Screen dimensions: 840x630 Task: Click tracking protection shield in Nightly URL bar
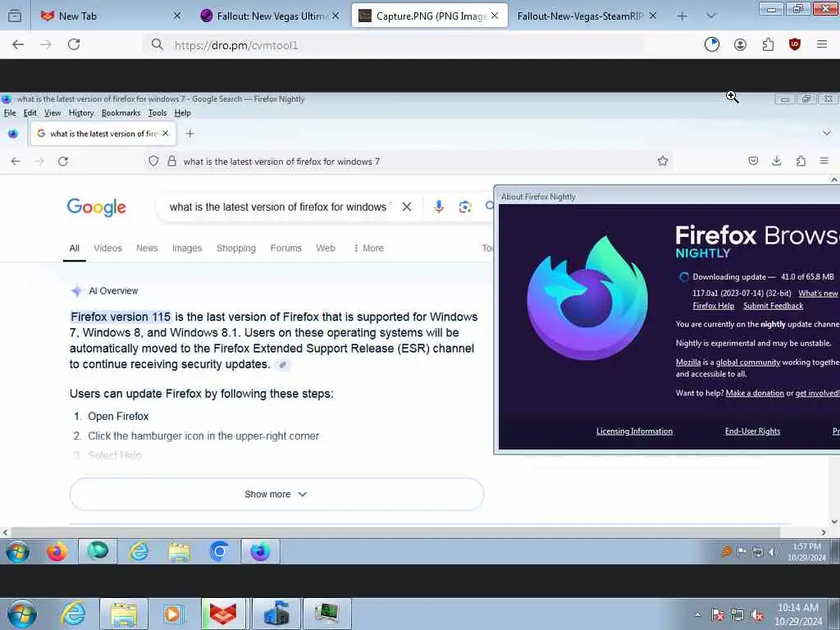[x=153, y=162]
